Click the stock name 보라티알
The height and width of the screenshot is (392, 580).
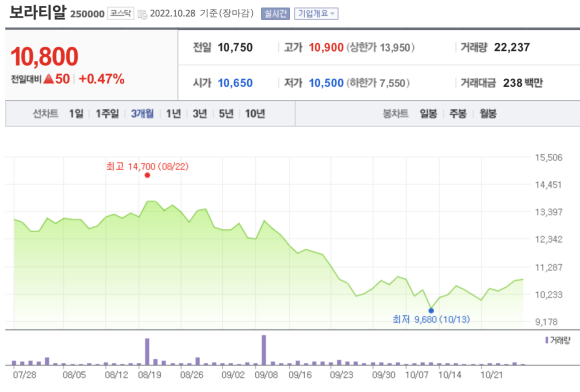(38, 12)
